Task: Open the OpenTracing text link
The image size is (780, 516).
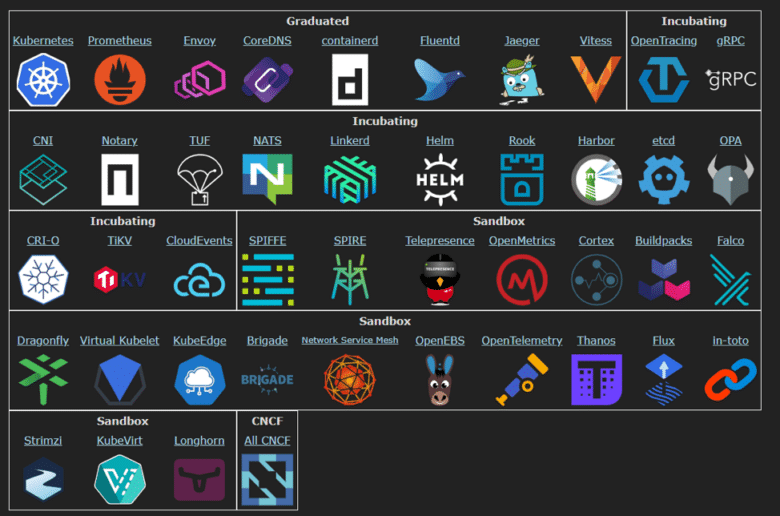Action: 664,41
